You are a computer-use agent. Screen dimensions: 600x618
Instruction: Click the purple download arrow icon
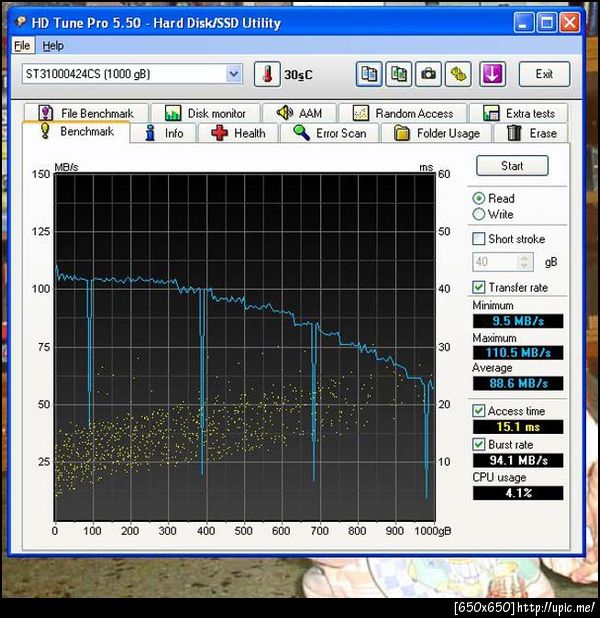coord(492,74)
